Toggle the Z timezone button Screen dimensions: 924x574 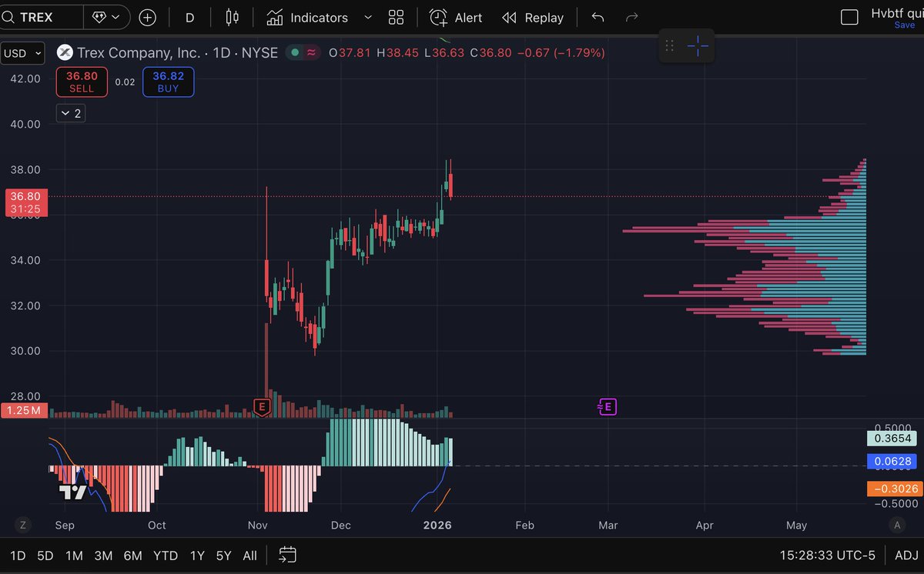click(x=23, y=525)
